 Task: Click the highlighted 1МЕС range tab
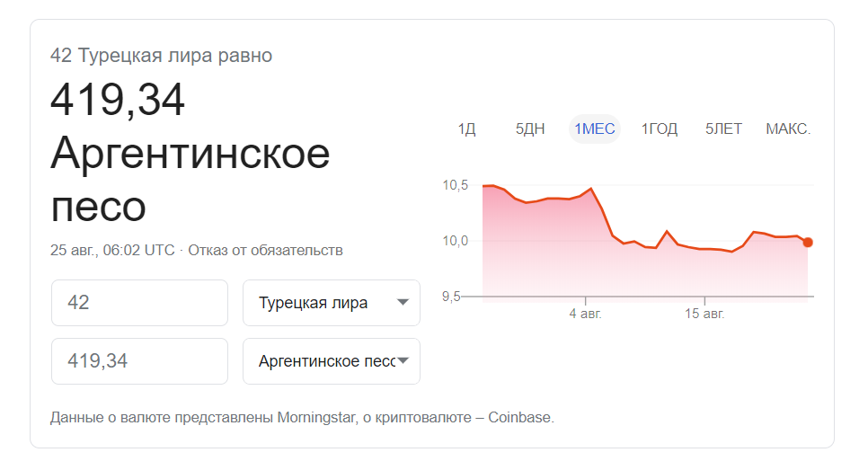[595, 129]
